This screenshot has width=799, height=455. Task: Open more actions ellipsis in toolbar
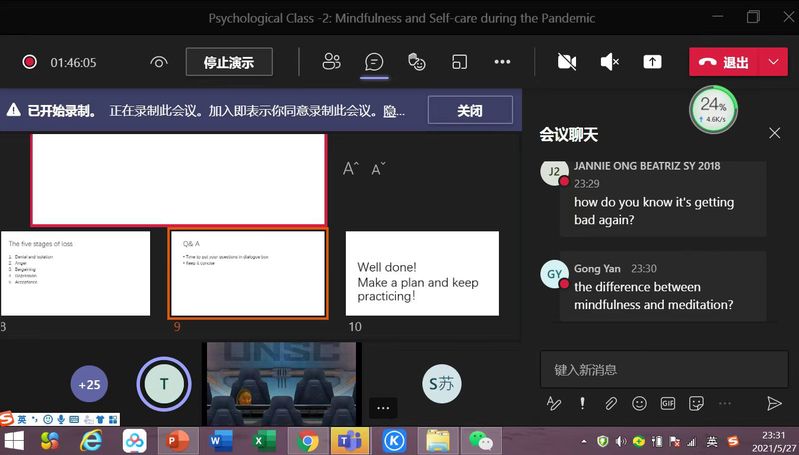[502, 62]
